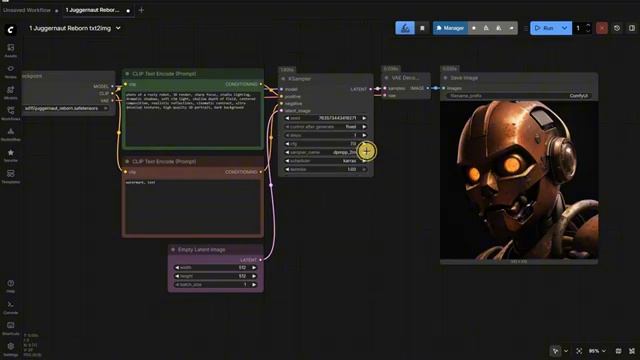This screenshot has width=640, height=360.
Task: Open the juggernaut_reborn checkpoint selector
Action: [66, 109]
